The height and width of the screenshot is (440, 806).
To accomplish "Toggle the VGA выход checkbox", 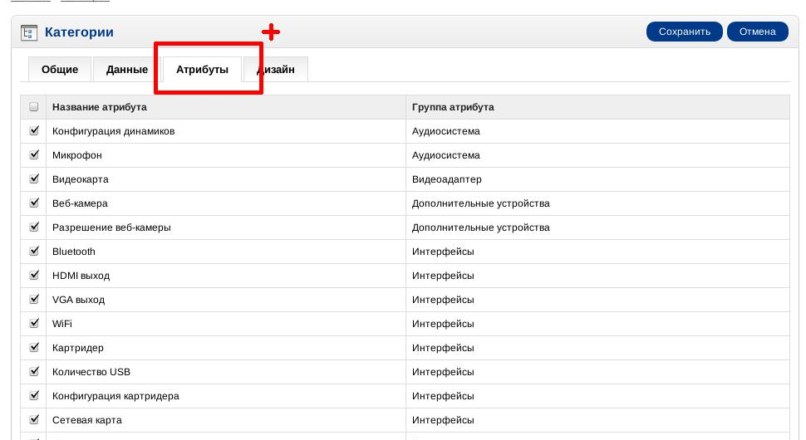I will [35, 299].
